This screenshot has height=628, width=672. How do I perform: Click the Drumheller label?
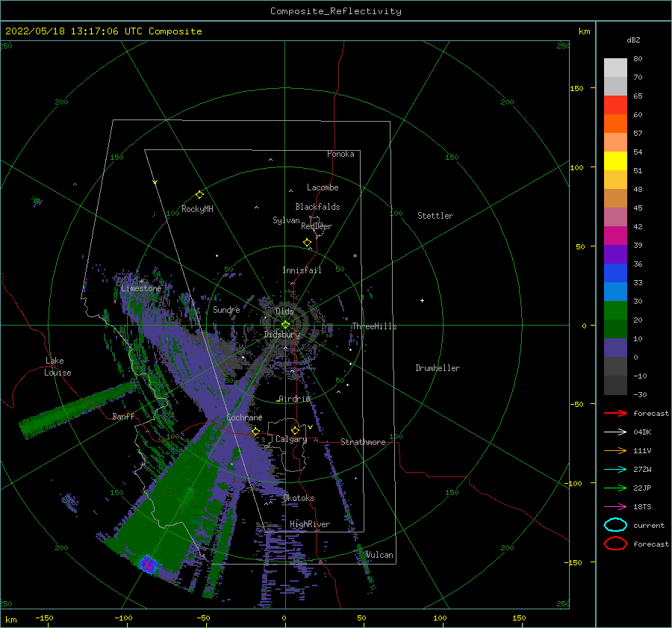[438, 368]
